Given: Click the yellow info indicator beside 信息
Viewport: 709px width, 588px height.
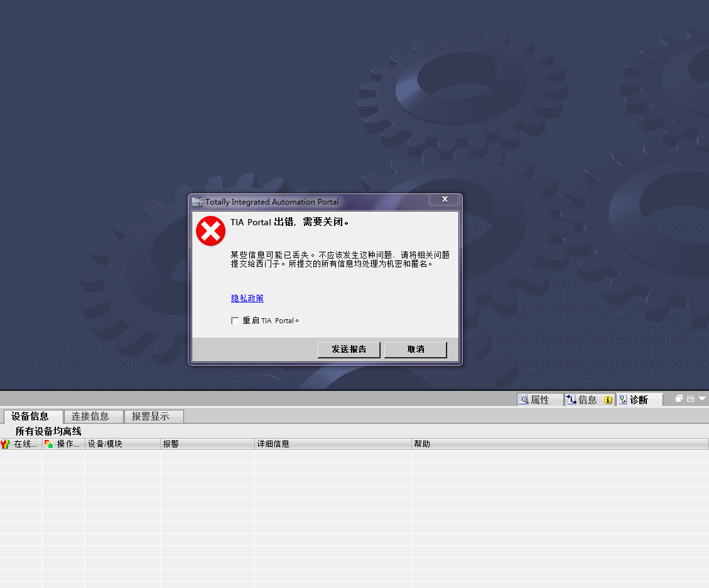Looking at the screenshot, I should click(x=608, y=400).
